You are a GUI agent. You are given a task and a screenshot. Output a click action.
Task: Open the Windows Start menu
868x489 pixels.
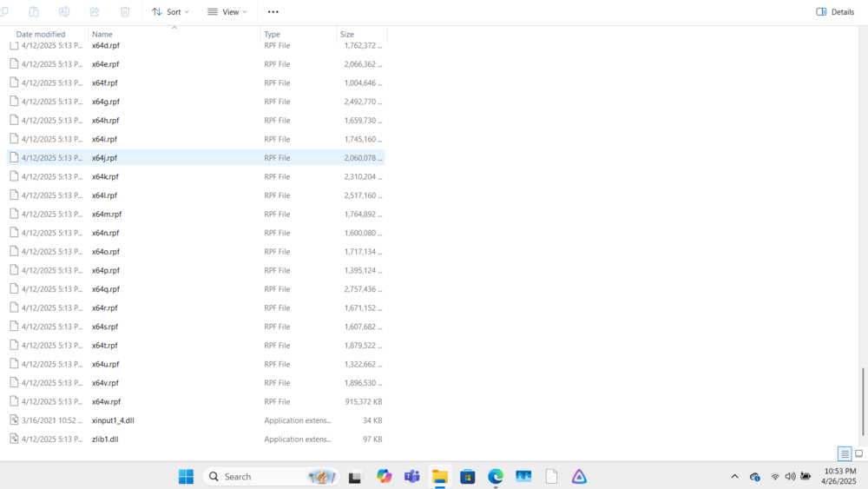(186, 476)
